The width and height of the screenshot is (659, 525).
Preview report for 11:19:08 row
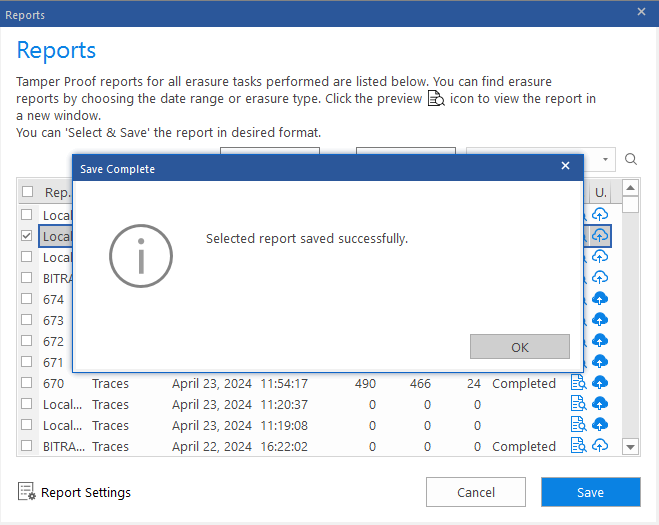(x=578, y=425)
